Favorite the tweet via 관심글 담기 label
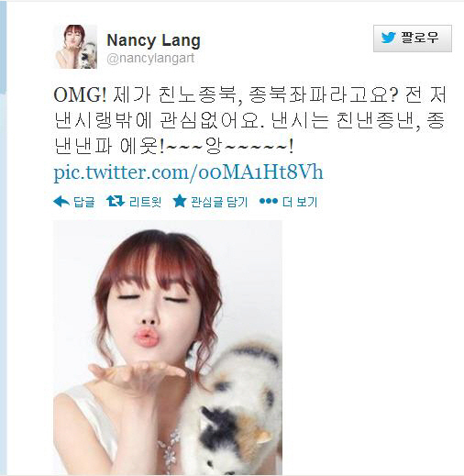The width and height of the screenshot is (464, 476). pyautogui.click(x=219, y=202)
